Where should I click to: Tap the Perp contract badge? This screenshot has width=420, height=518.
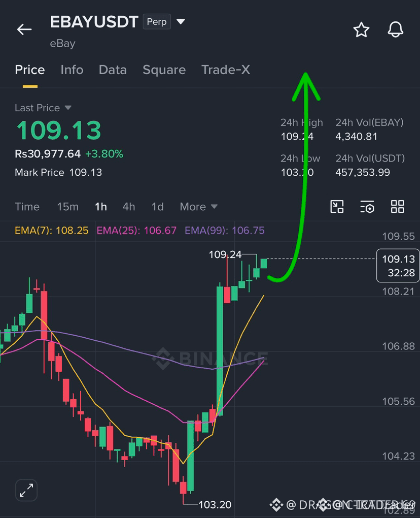pyautogui.click(x=157, y=22)
